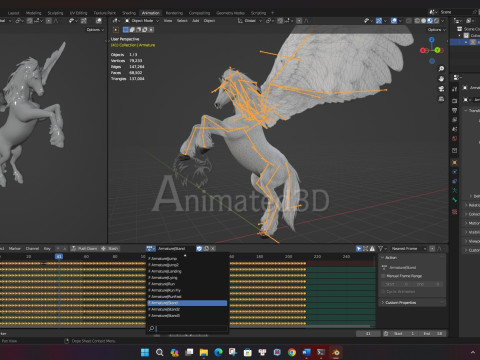Toggle camera view icon
The height and width of the screenshot is (360, 480).
pyautogui.click(x=441, y=89)
